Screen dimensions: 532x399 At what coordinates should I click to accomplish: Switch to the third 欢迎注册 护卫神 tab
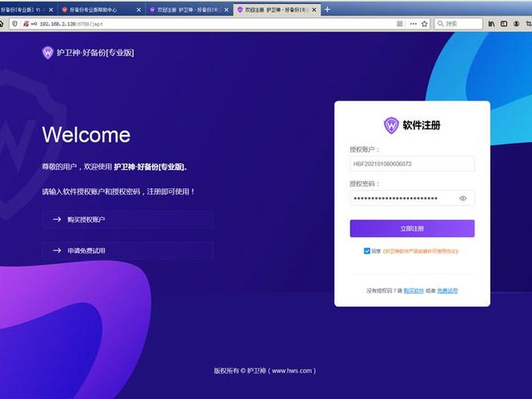190,10
